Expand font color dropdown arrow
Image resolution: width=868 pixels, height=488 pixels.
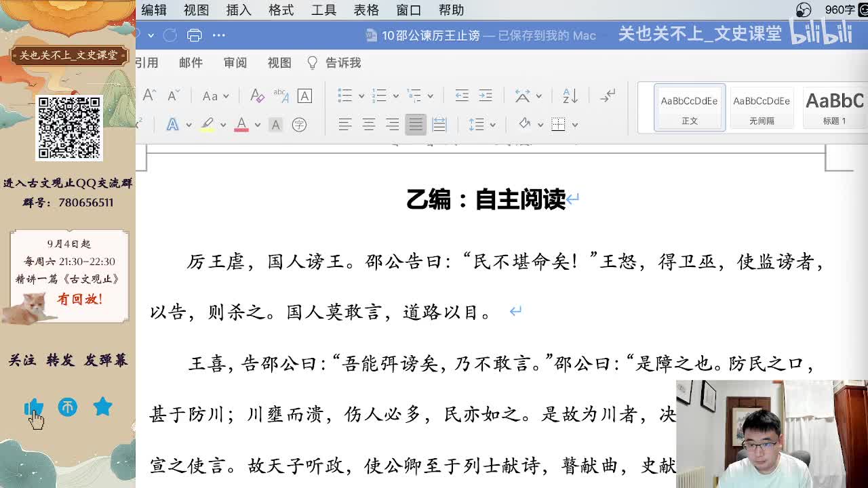click(258, 125)
